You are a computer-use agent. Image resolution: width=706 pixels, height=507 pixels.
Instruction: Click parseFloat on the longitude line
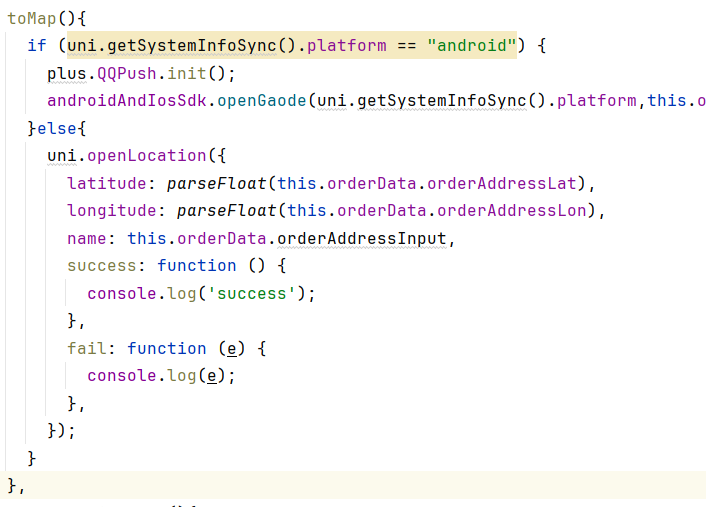click(x=226, y=211)
